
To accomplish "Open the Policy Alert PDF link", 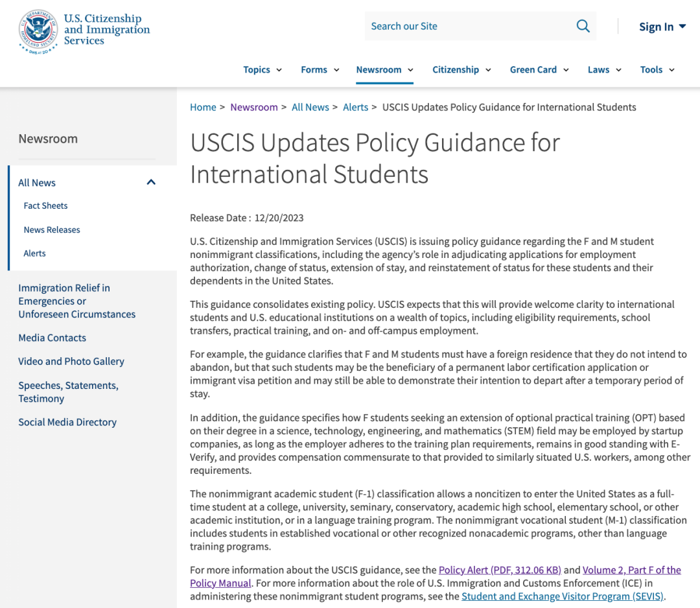I will [x=500, y=570].
